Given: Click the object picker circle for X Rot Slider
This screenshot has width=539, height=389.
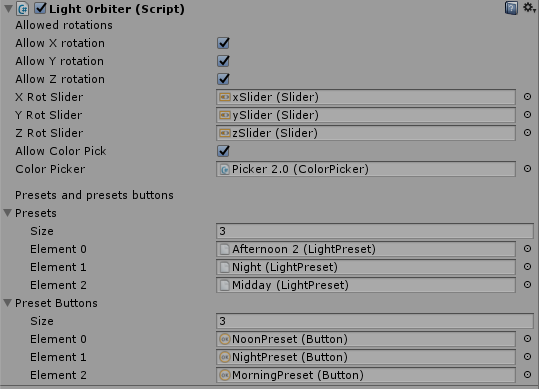Looking at the screenshot, I should (x=527, y=97).
